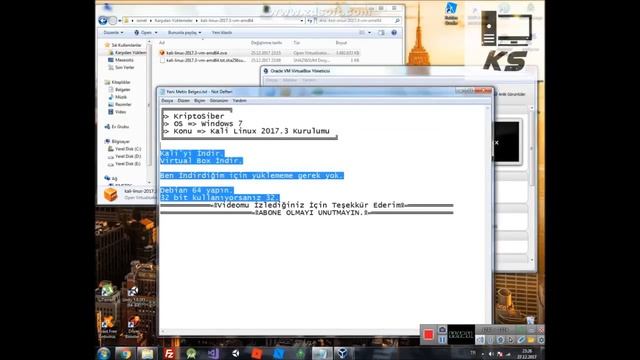This screenshot has height=360, width=640.
Task: Select Masaüstü in Explorer sidebar
Action: [x=120, y=60]
